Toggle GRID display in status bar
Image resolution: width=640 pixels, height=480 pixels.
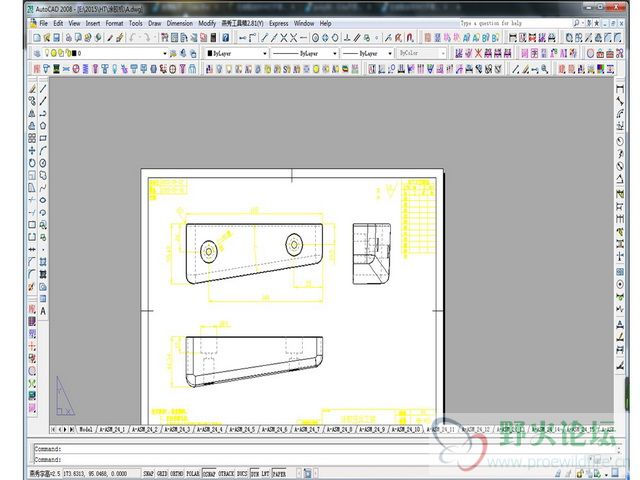click(162, 473)
